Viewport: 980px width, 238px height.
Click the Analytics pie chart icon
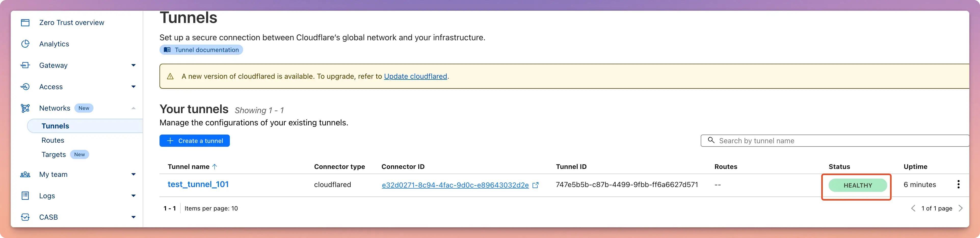pos(25,44)
